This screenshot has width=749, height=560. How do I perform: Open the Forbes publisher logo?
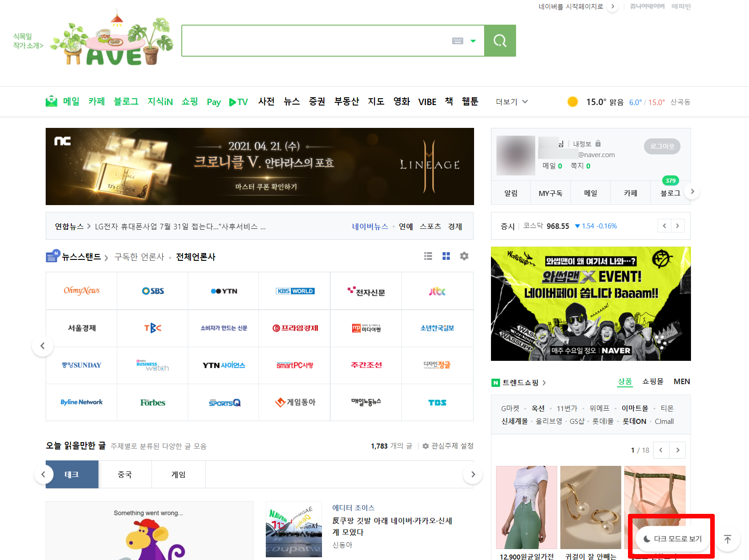pos(153,402)
